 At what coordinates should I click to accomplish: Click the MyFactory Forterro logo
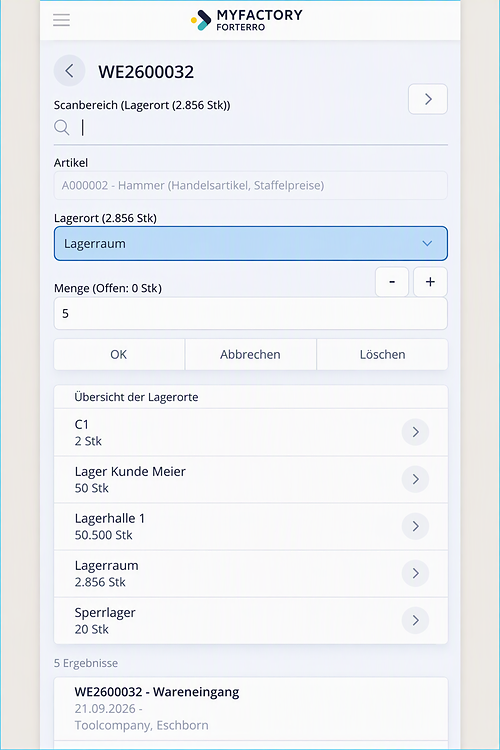click(247, 20)
